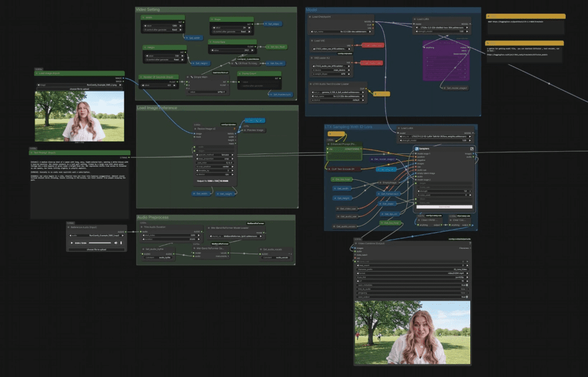Click the expand icon on Samplers node
Screen dimensions: 588x377
click(x=471, y=148)
